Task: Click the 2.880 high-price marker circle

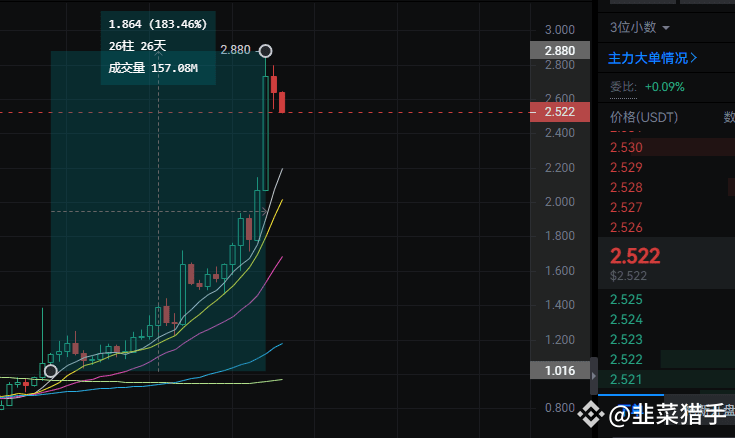Action: pyautogui.click(x=265, y=51)
